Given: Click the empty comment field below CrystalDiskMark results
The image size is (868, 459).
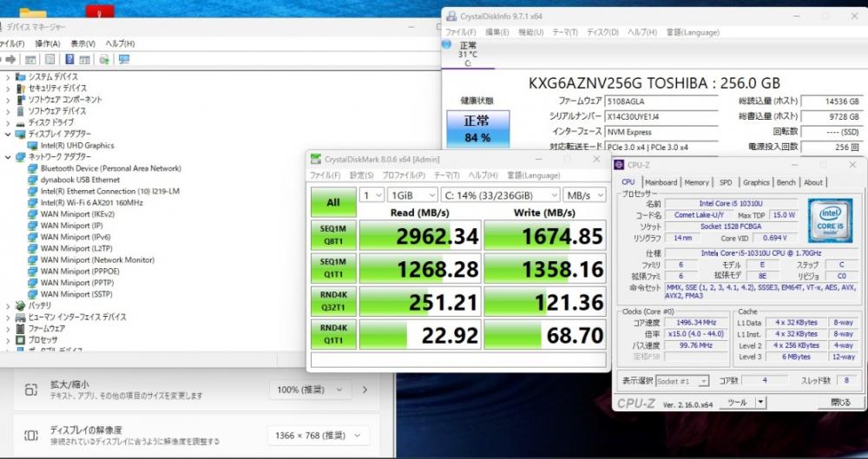Looking at the screenshot, I should tap(458, 360).
